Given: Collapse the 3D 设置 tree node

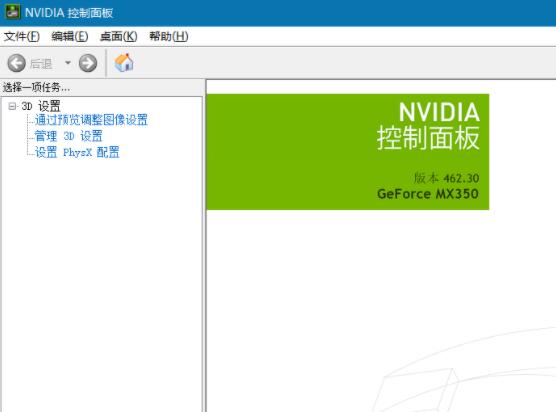Looking at the screenshot, I should pos(12,106).
